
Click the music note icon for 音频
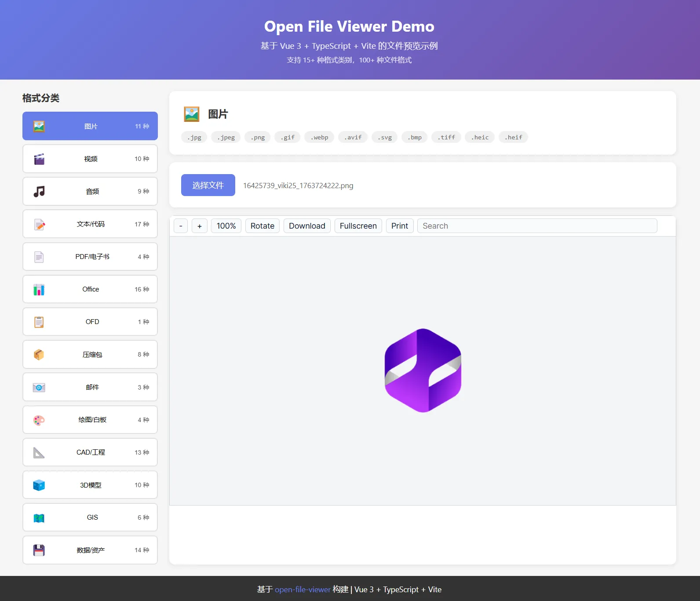[x=39, y=191]
